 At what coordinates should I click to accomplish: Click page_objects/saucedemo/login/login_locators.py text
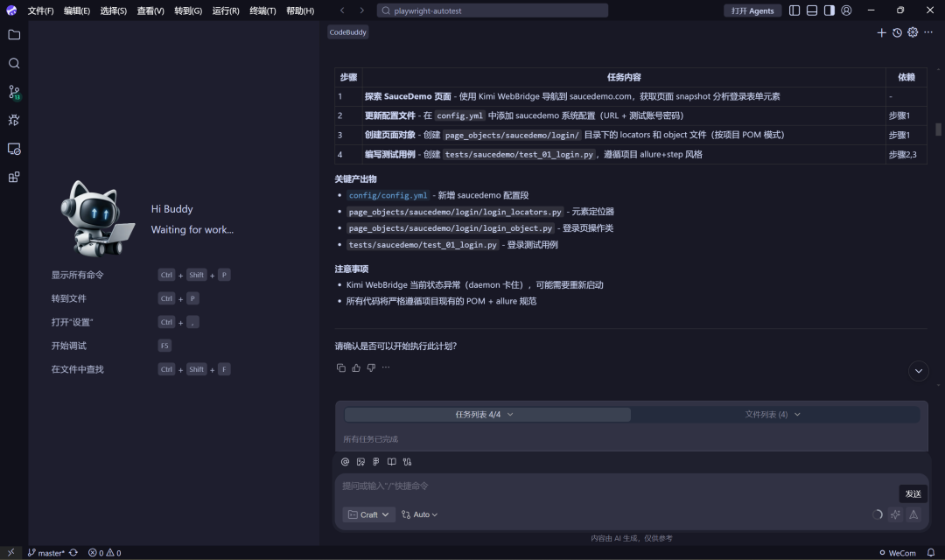[x=455, y=212]
